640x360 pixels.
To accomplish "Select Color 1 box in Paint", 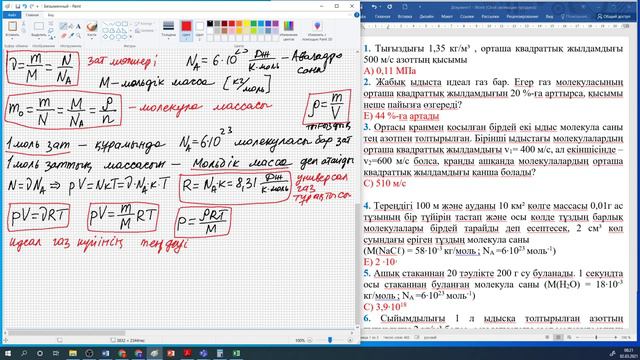I will click(187, 31).
